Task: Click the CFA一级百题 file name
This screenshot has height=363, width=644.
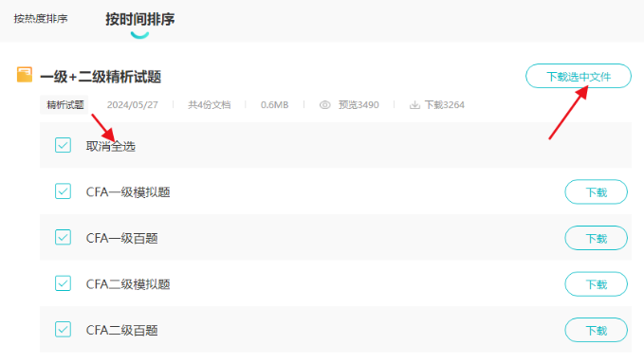Action: [x=121, y=238]
